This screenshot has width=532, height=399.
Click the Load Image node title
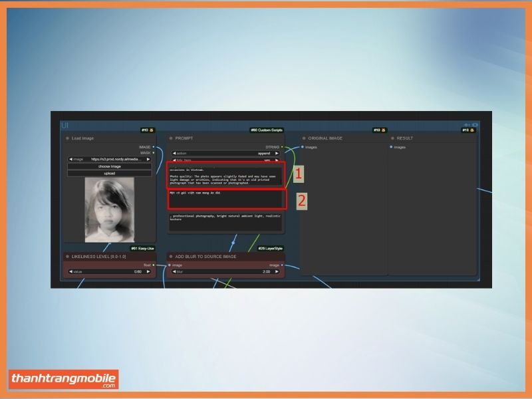(82, 138)
